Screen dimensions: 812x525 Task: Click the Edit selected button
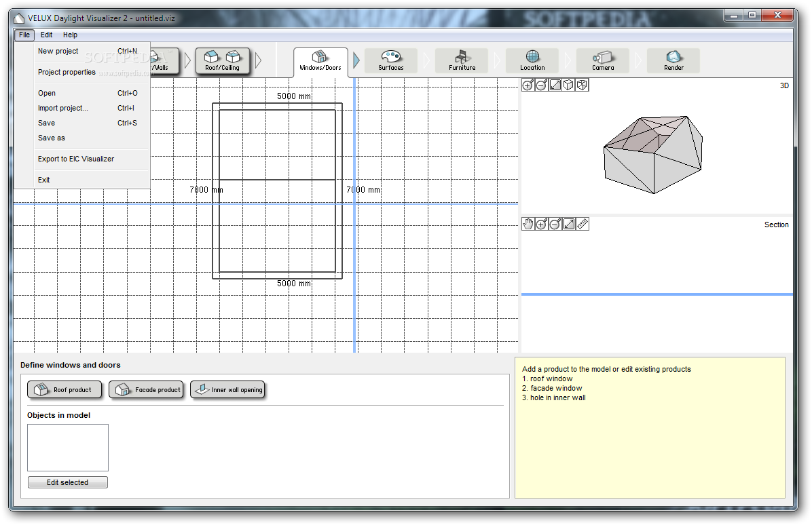coord(68,482)
